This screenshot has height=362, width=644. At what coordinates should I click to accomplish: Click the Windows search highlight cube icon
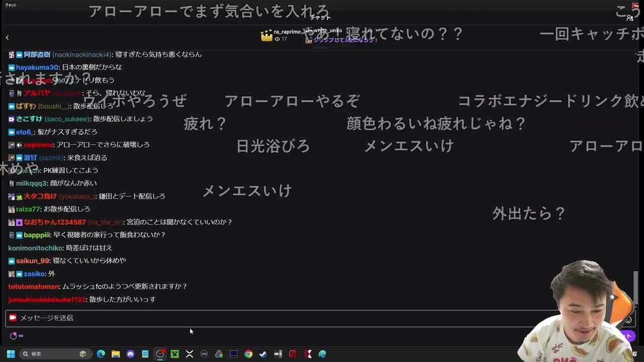(x=83, y=354)
